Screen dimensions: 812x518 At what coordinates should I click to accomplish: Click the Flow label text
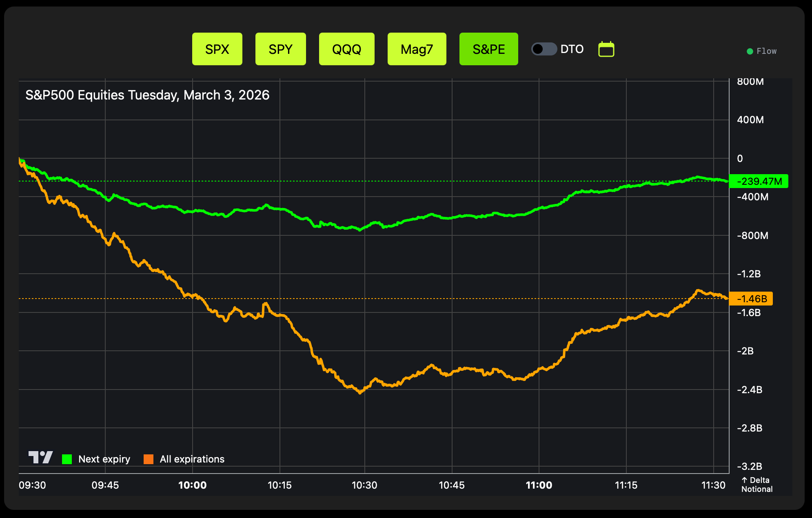click(766, 51)
